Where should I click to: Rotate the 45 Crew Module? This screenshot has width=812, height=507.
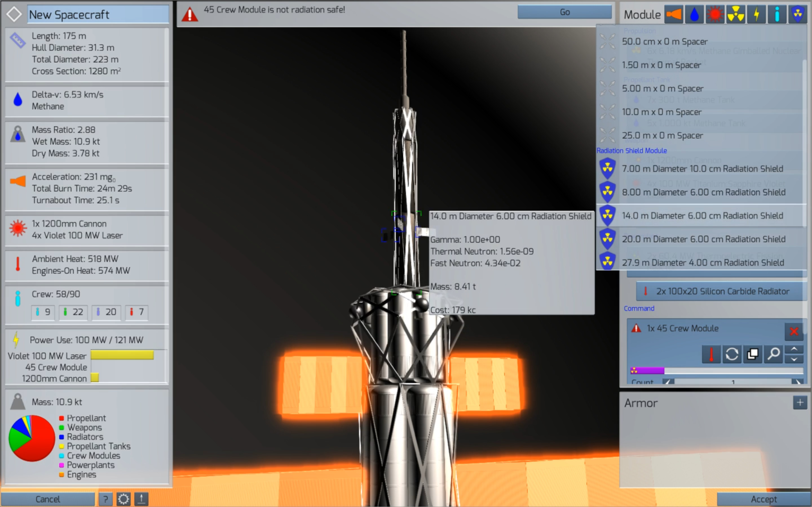pos(732,354)
